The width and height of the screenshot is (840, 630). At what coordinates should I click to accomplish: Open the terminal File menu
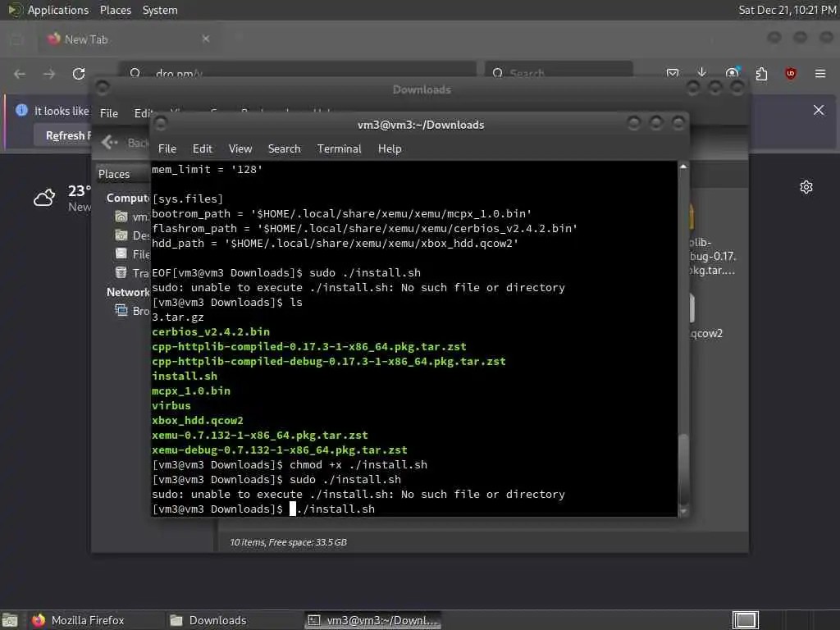click(x=167, y=149)
